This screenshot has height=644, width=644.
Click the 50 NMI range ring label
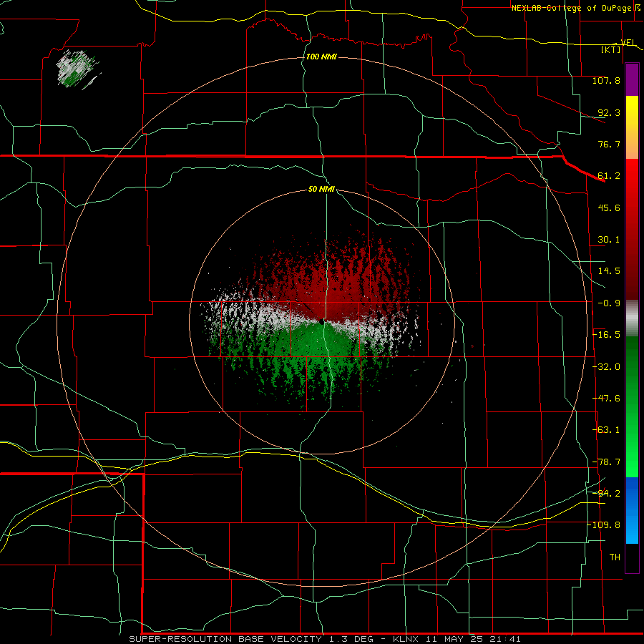[x=321, y=190]
